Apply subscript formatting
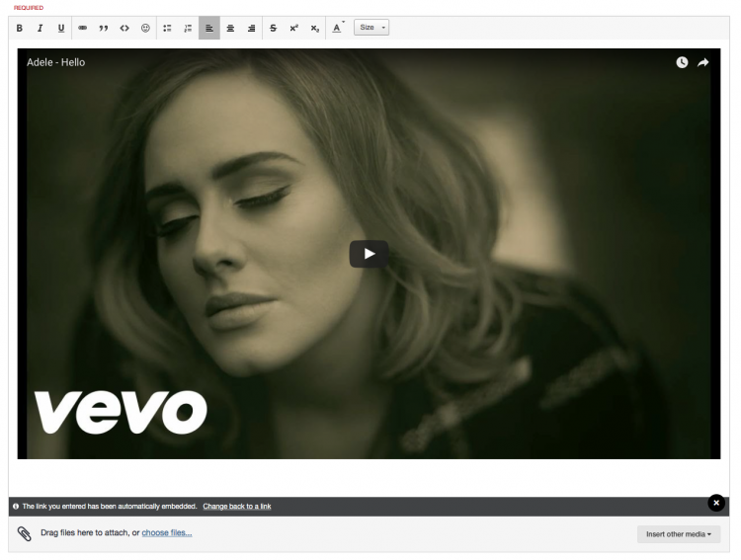 click(315, 28)
